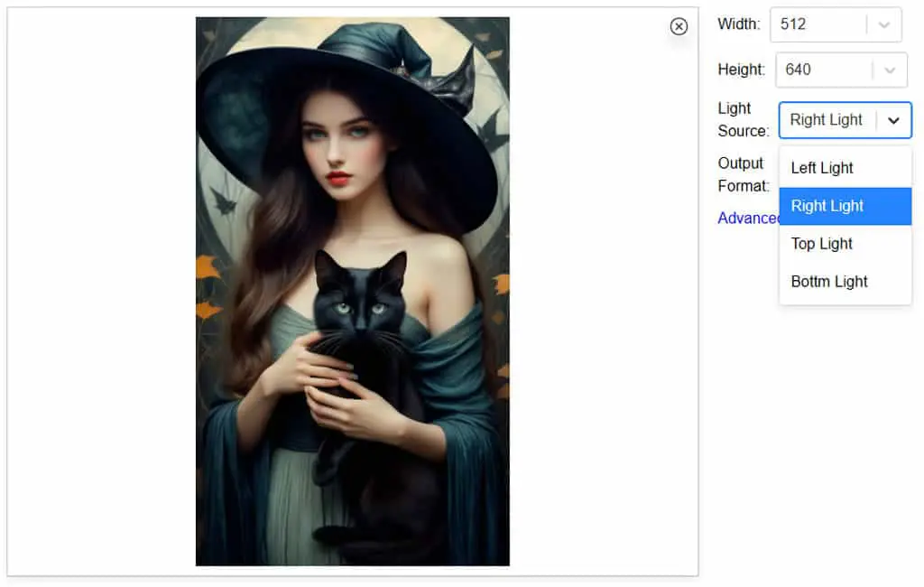Click the Width label
Screen dimensions: 924x587
pos(739,24)
